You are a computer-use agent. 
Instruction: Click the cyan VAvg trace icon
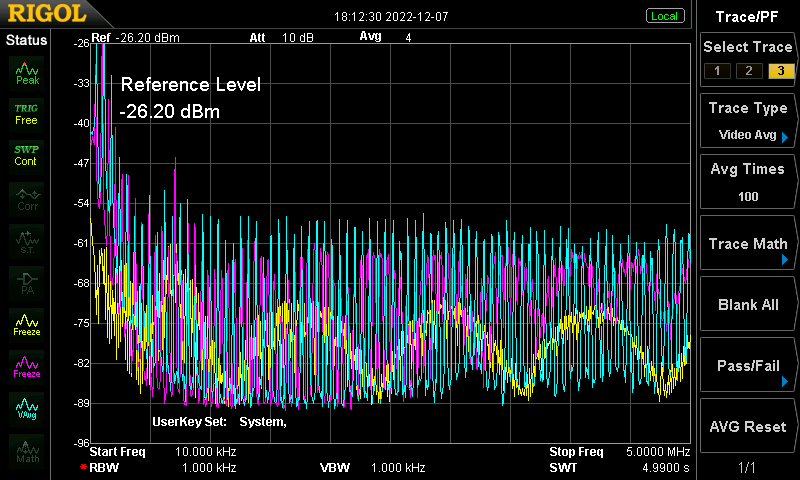[27, 409]
